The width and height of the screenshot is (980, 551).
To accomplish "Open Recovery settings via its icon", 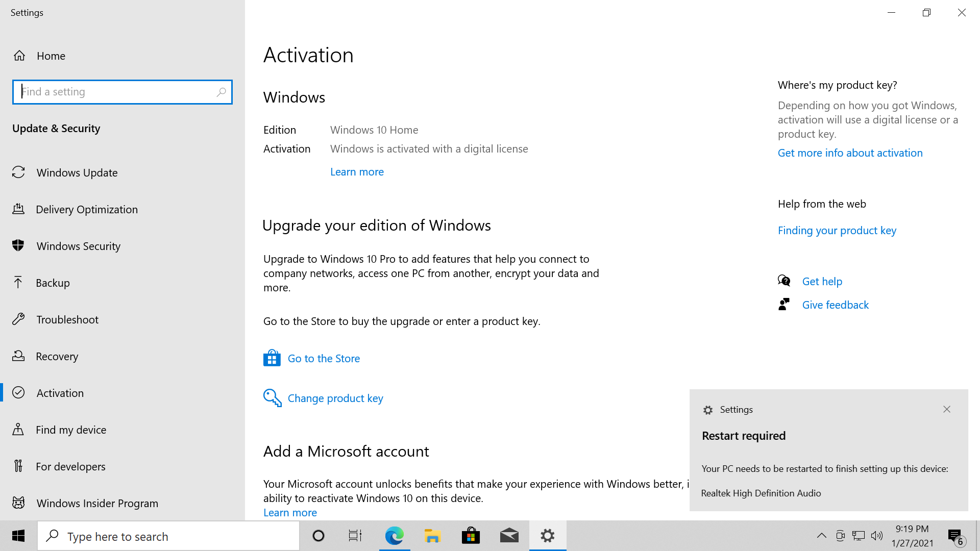I will pyautogui.click(x=19, y=356).
